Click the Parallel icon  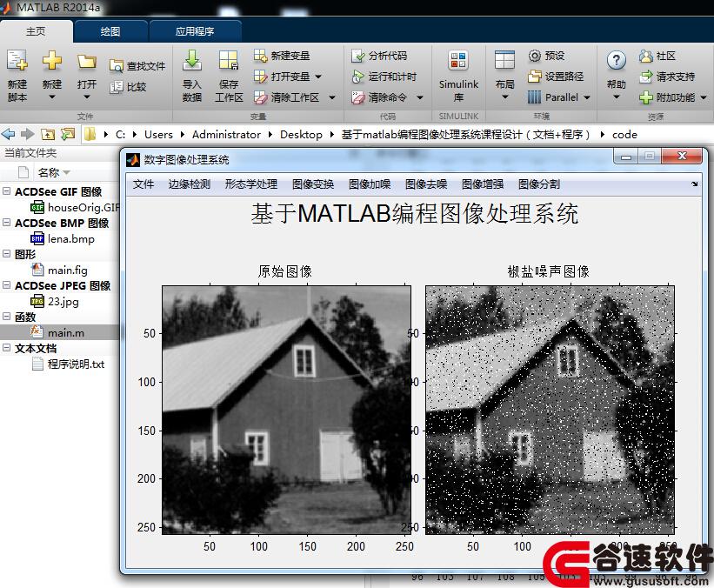(x=534, y=97)
